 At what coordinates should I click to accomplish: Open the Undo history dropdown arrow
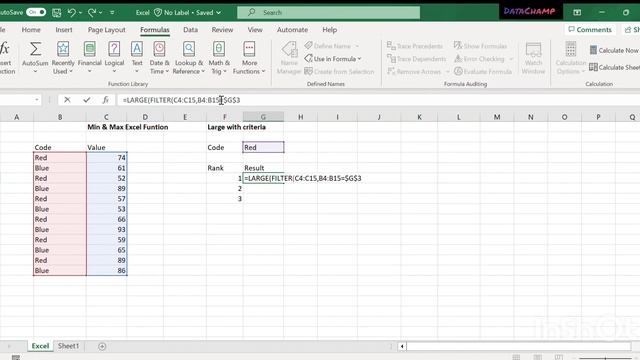click(x=80, y=13)
